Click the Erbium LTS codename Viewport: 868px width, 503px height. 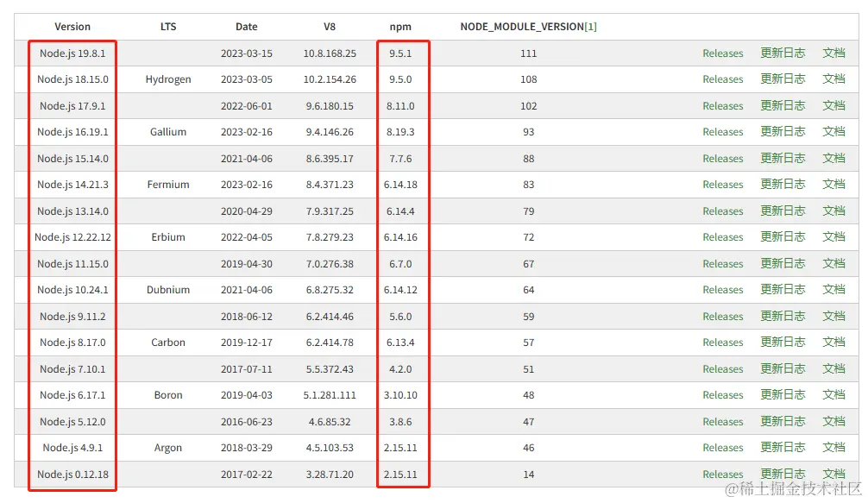[x=167, y=237]
